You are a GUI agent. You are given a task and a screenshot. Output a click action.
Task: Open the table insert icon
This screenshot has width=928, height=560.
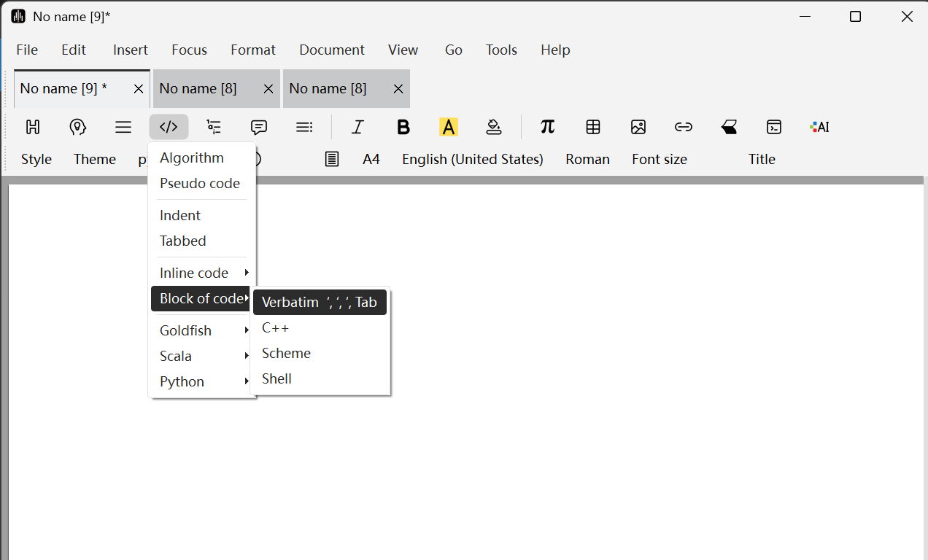[593, 127]
